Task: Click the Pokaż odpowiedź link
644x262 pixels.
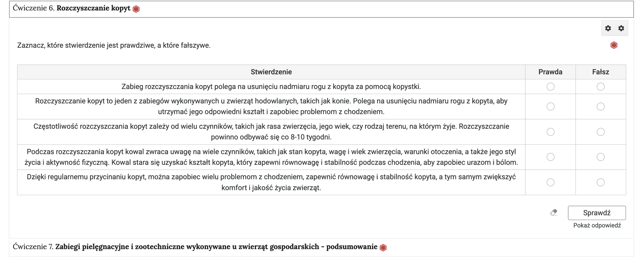Action: point(597,226)
